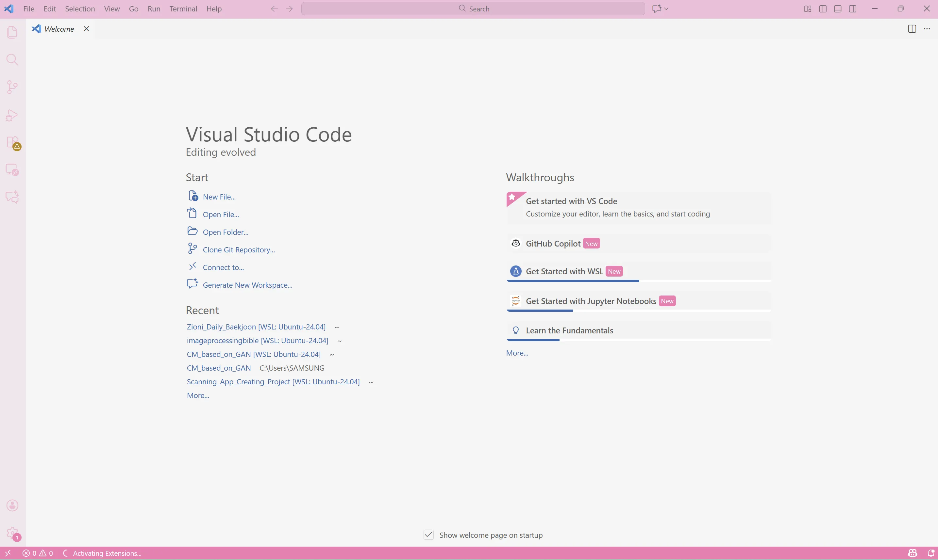Click the command center Search field
The width and height of the screenshot is (938, 560).
(x=473, y=9)
